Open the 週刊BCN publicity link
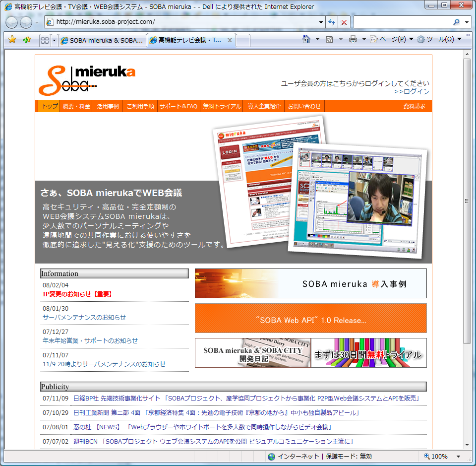Viewport: 476px width, 466px height. (x=213, y=441)
